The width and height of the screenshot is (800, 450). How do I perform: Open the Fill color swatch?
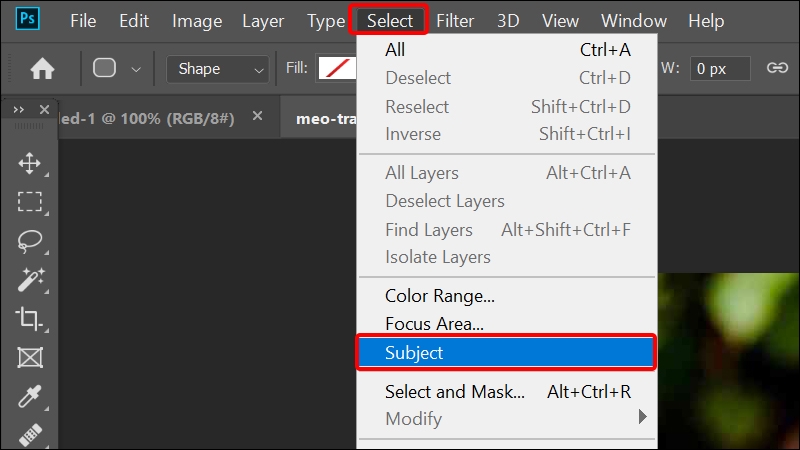pyautogui.click(x=337, y=68)
